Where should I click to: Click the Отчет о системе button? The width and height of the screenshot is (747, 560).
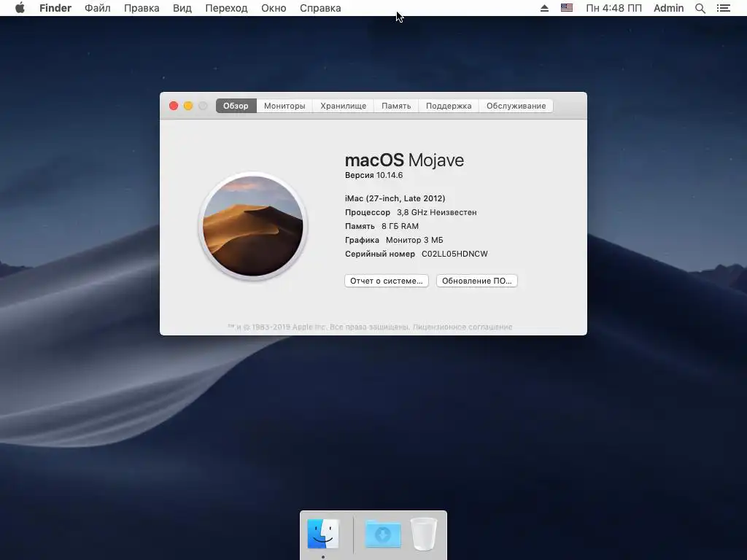pyautogui.click(x=387, y=281)
